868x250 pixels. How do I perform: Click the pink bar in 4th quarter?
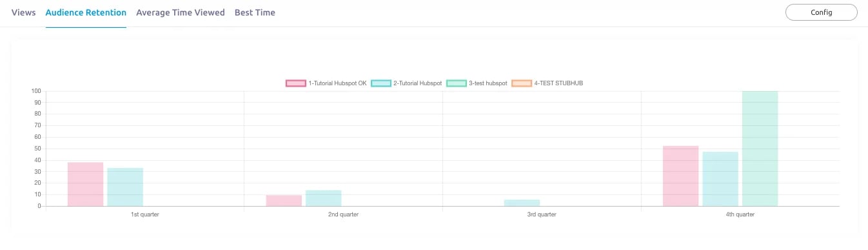[x=681, y=176]
